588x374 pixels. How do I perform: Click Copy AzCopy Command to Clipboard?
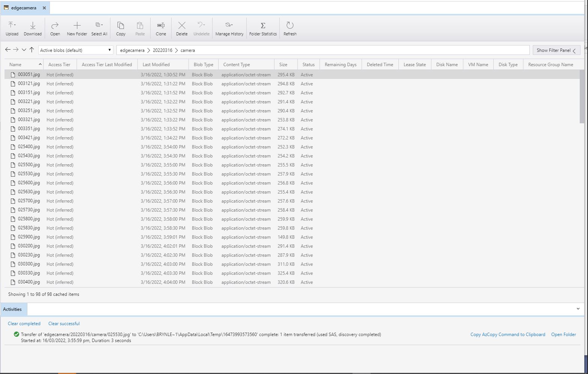tap(508, 335)
